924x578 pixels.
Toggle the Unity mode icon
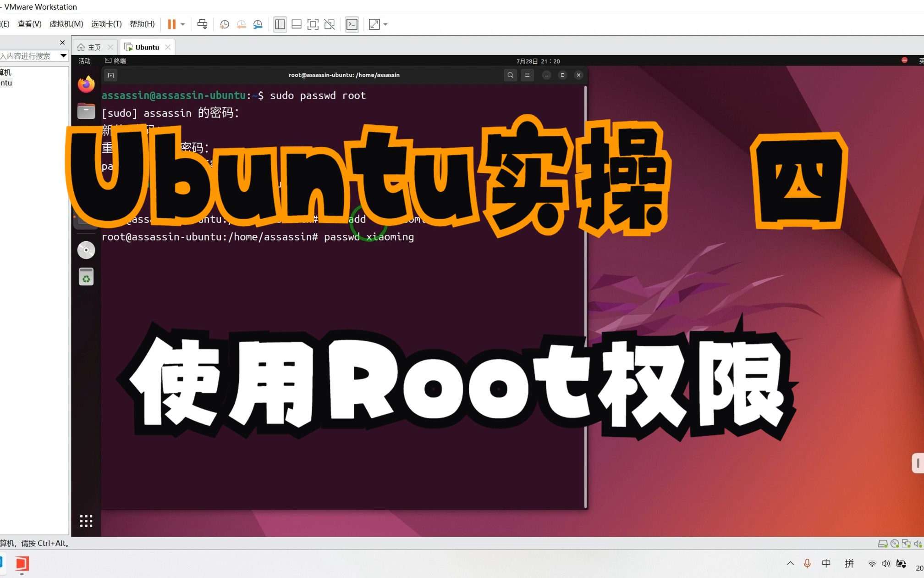tap(330, 24)
